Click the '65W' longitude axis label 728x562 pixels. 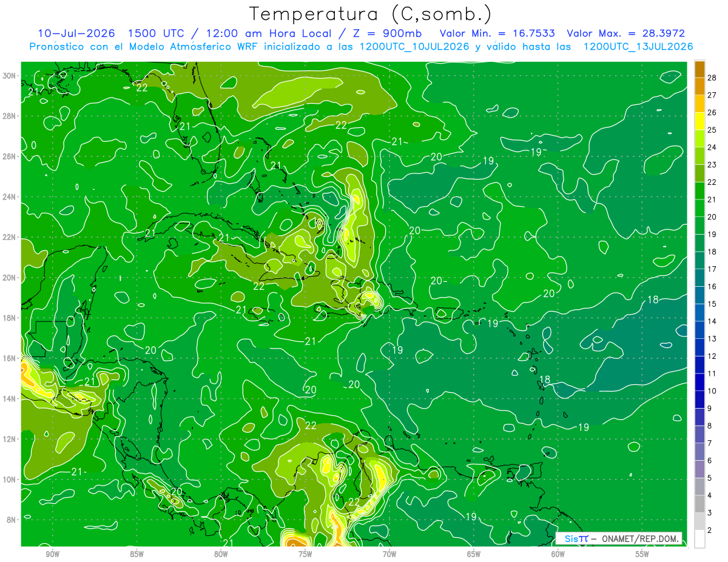point(474,554)
